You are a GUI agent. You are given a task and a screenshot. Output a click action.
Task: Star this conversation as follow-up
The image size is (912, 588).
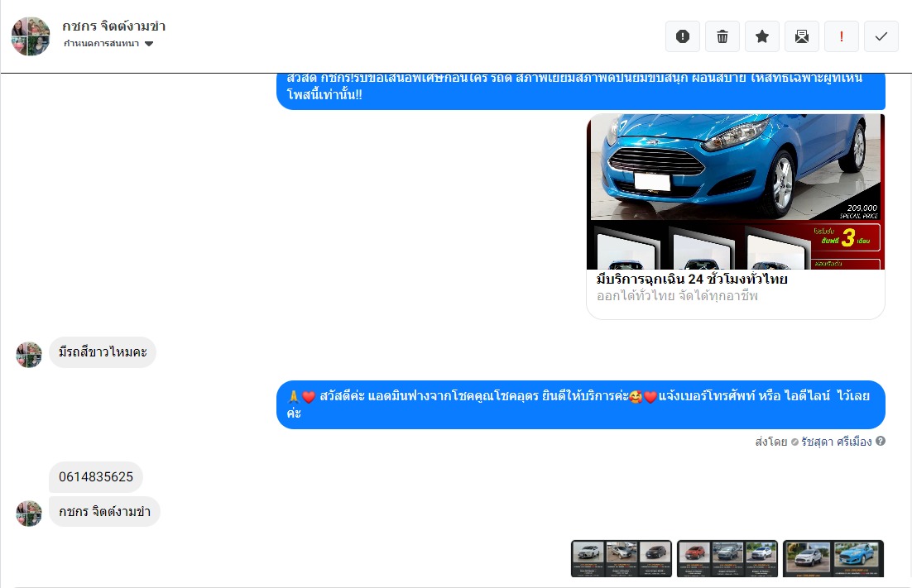point(762,36)
